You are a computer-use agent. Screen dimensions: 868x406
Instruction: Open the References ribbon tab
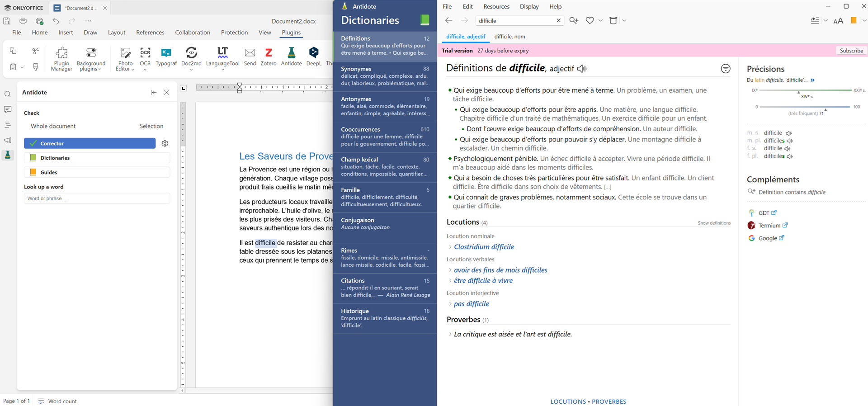(150, 33)
